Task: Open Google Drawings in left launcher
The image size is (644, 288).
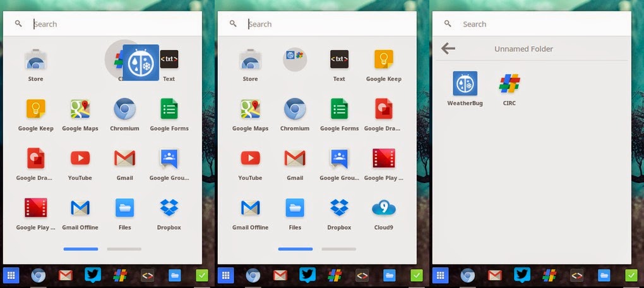Action: click(35, 158)
